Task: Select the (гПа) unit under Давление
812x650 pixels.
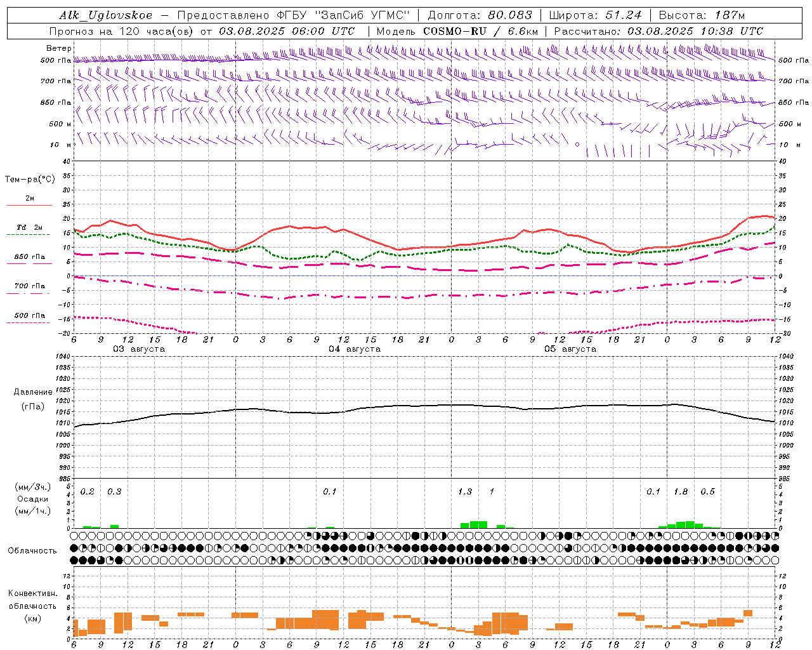Action: [x=33, y=407]
